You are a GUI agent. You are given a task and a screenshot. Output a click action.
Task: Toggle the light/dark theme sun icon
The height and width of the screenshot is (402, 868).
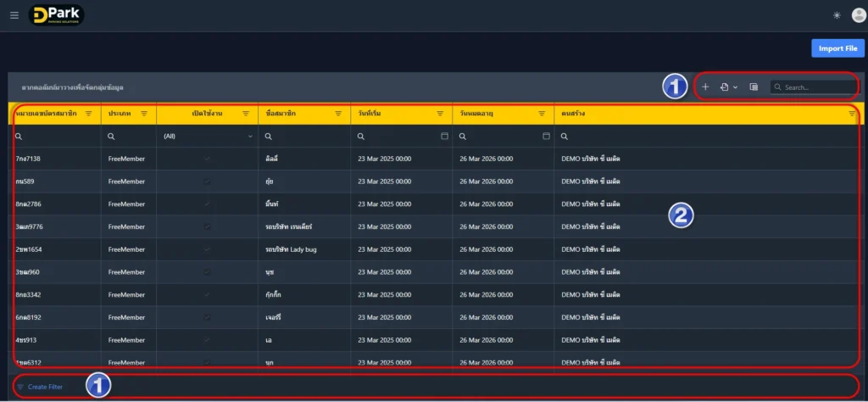tap(837, 15)
